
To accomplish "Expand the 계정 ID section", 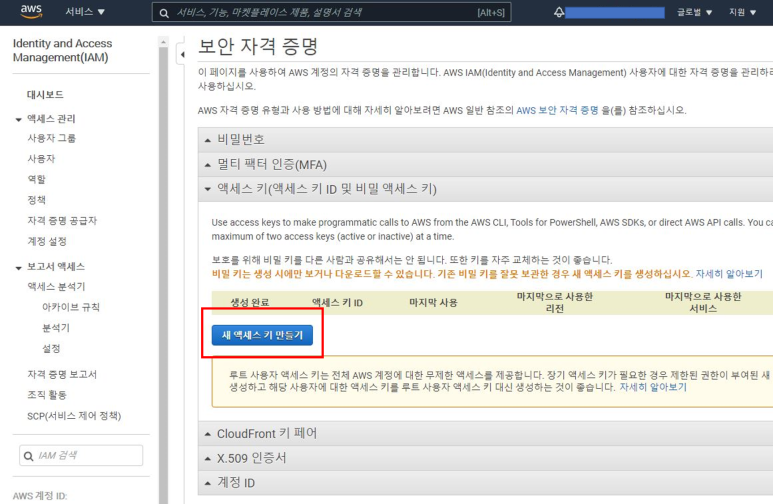I will click(x=486, y=482).
